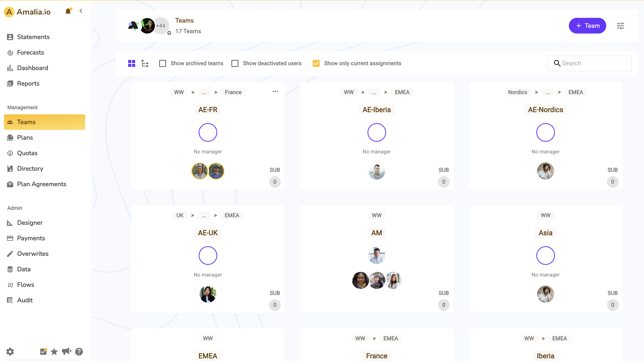
Task: Click the +44 members avatar
Action: 161,26
